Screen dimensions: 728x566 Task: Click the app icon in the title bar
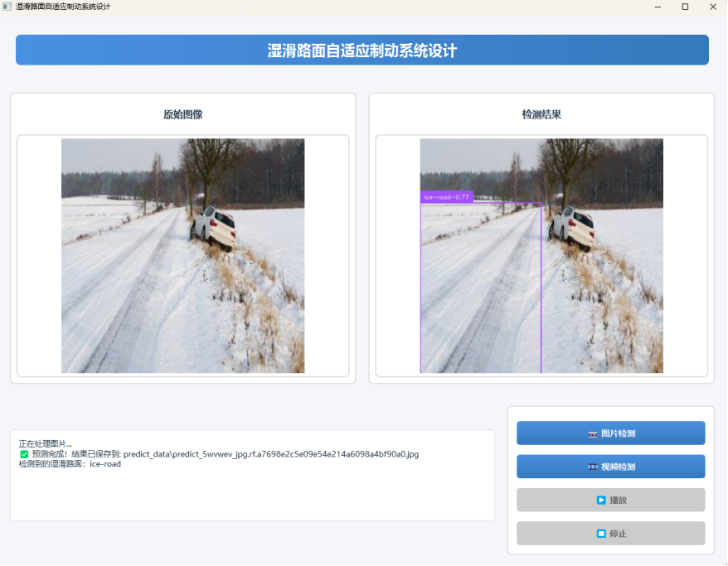[x=7, y=7]
